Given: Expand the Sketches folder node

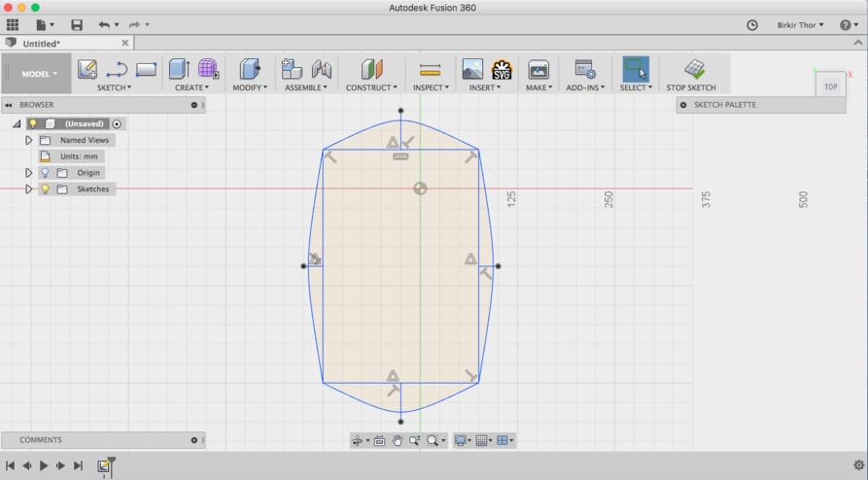Looking at the screenshot, I should pyautogui.click(x=29, y=189).
